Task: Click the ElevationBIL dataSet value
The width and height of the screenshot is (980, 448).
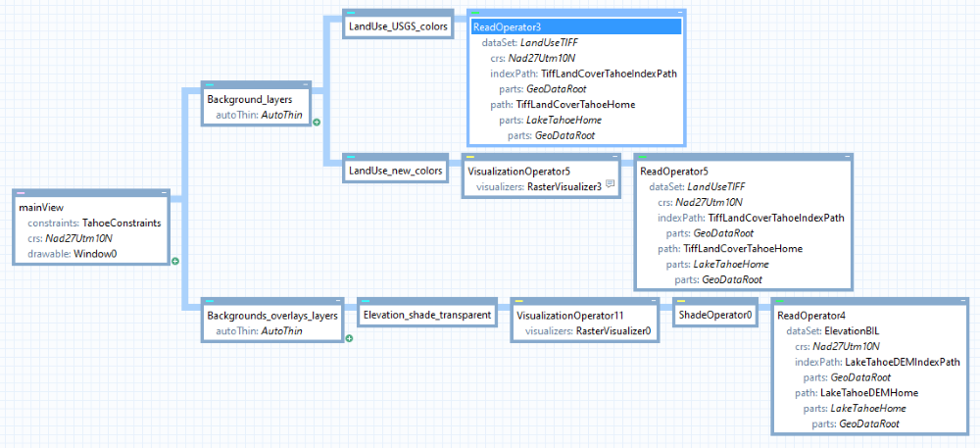Action: point(857,331)
